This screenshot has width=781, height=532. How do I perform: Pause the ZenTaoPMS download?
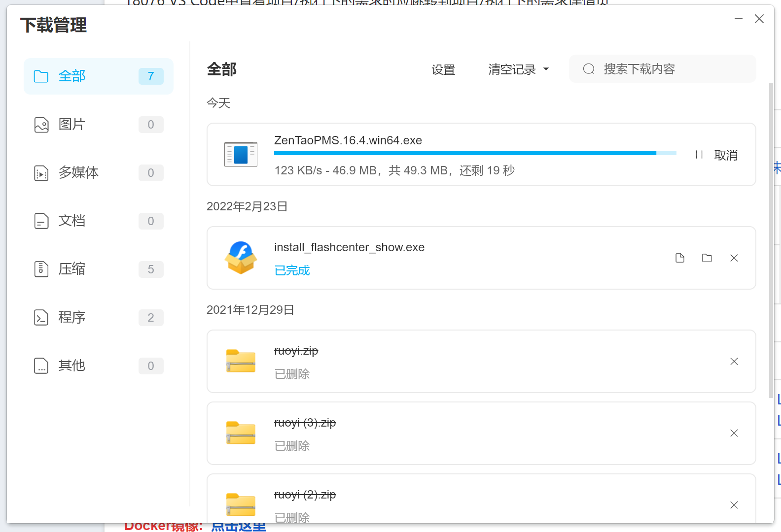click(x=699, y=155)
